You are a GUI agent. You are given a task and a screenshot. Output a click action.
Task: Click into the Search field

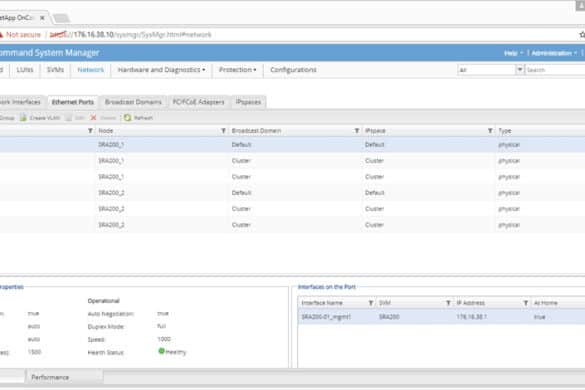click(555, 70)
